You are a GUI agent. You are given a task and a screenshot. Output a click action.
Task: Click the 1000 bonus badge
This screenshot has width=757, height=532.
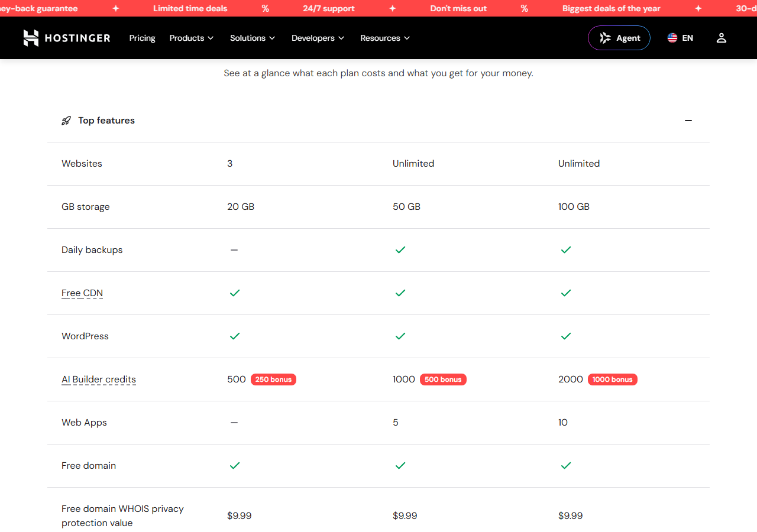coord(612,379)
